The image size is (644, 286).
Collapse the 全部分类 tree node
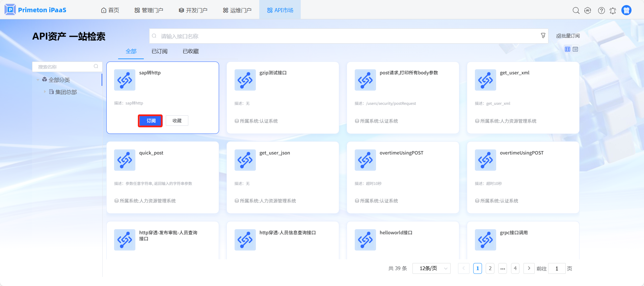[x=38, y=80]
